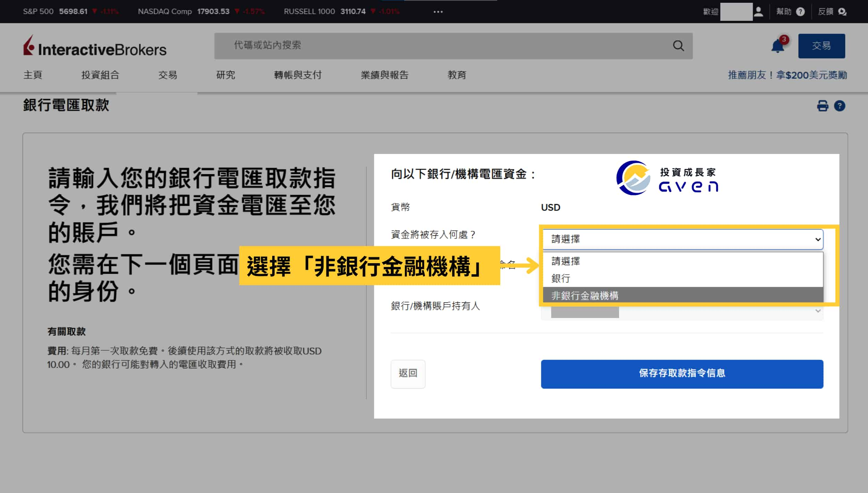Click the 返回 button

[408, 374]
